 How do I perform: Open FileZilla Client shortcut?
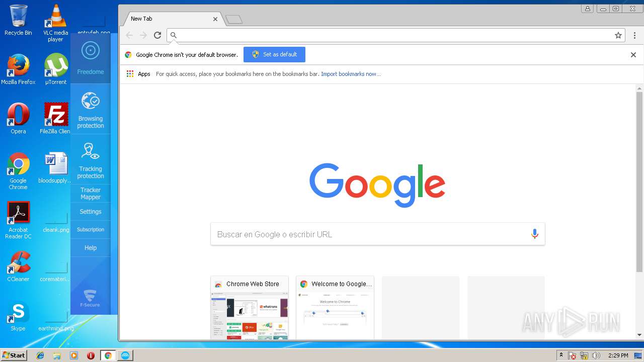click(x=55, y=119)
